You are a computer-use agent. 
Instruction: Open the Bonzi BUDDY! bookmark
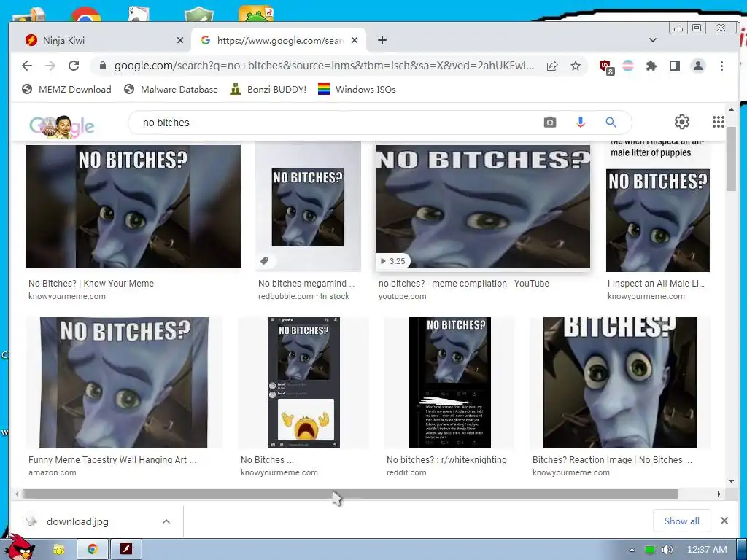[x=268, y=90]
